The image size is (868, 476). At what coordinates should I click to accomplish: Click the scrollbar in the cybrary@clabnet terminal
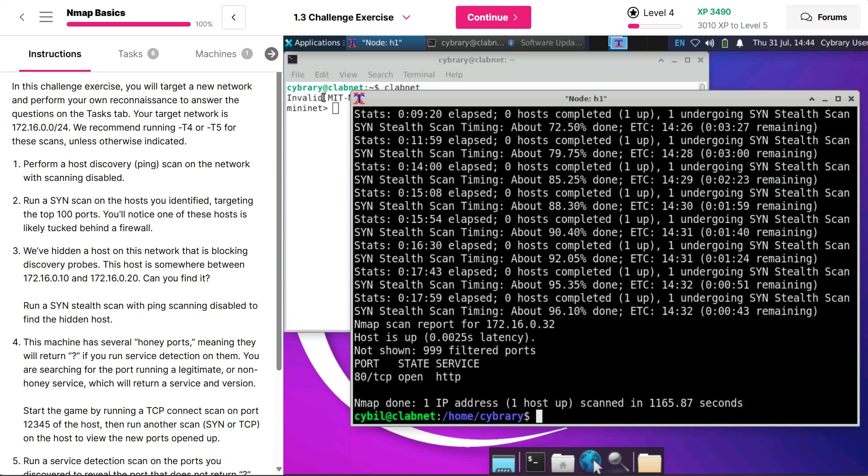702,86
